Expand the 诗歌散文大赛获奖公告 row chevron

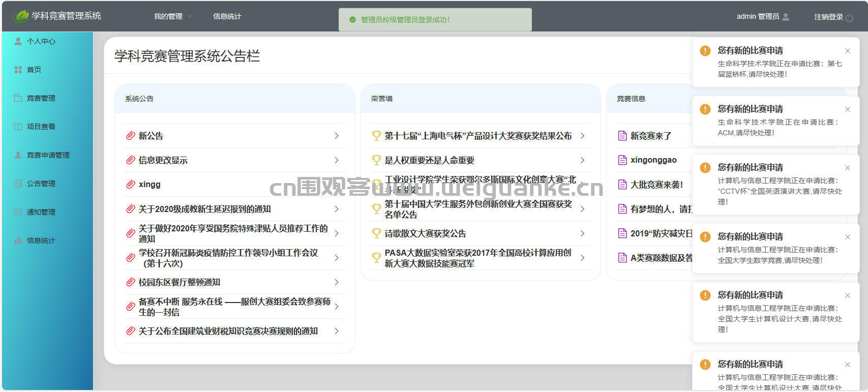coord(582,233)
